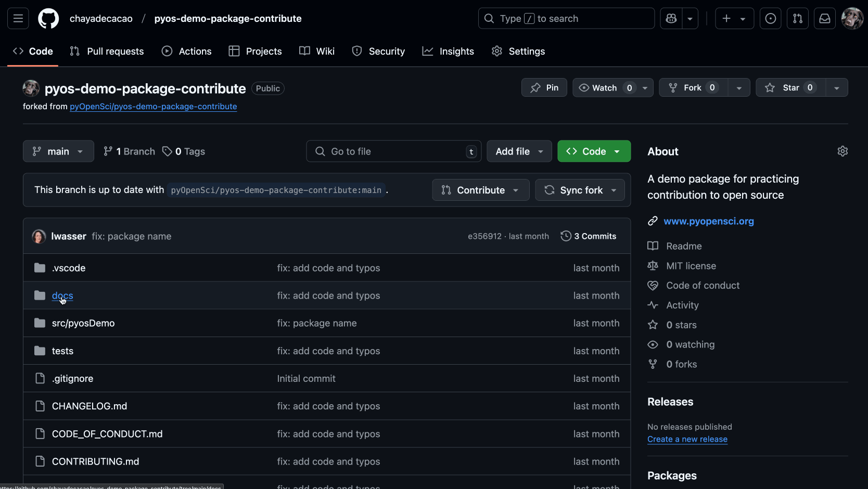Switch to the Pull requests tab
The width and height of the screenshot is (868, 489).
(x=107, y=51)
